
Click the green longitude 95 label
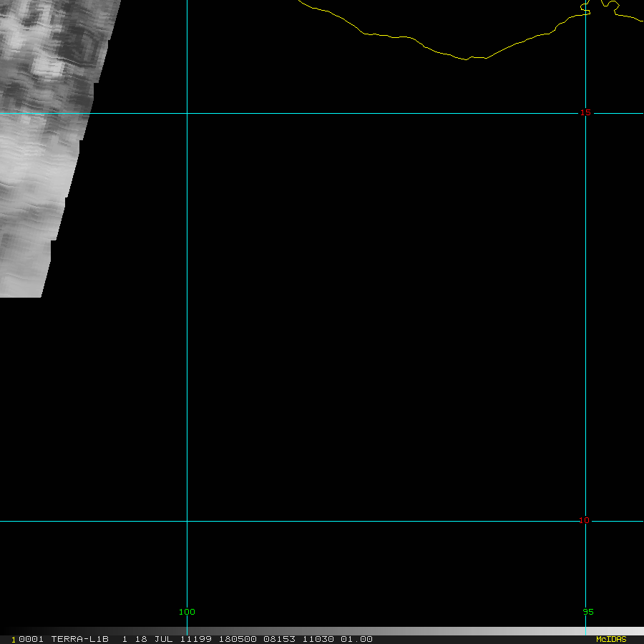click(587, 612)
